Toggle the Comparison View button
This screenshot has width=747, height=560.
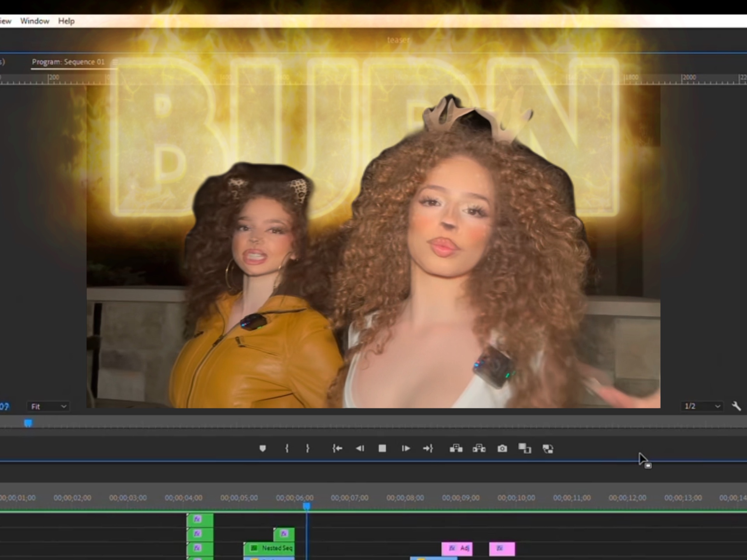(x=524, y=448)
